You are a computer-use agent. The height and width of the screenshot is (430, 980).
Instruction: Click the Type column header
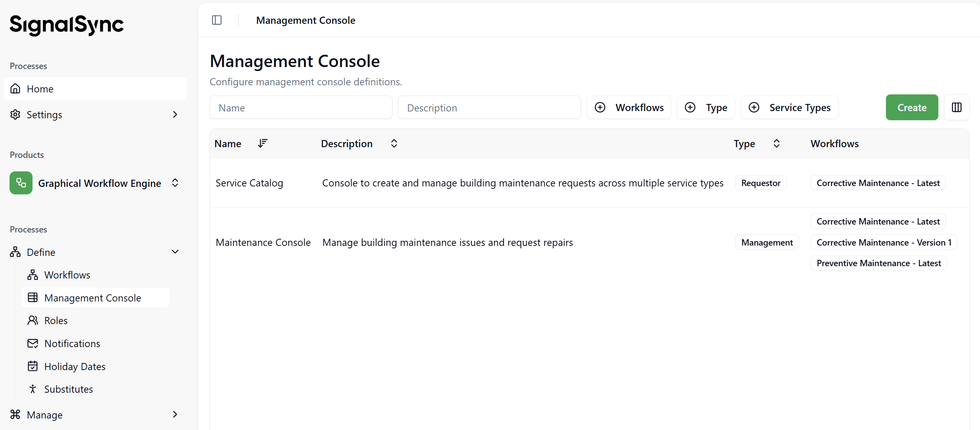pos(744,144)
